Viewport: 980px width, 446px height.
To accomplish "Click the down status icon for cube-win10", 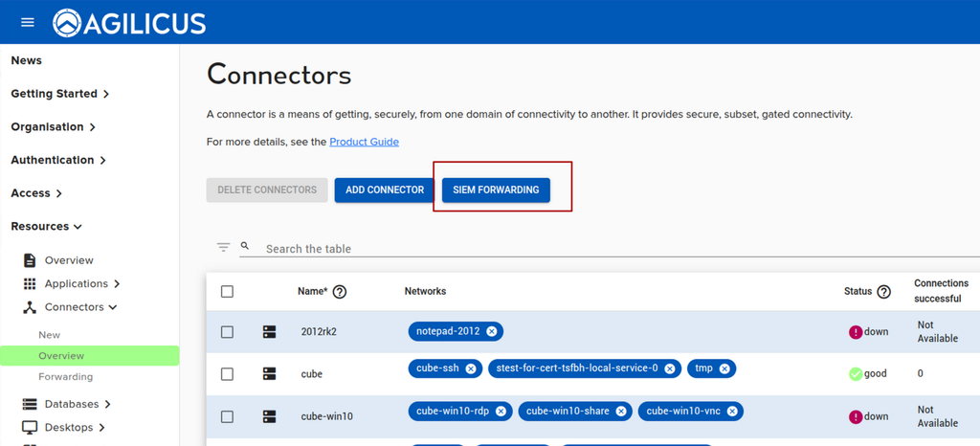I will [856, 416].
